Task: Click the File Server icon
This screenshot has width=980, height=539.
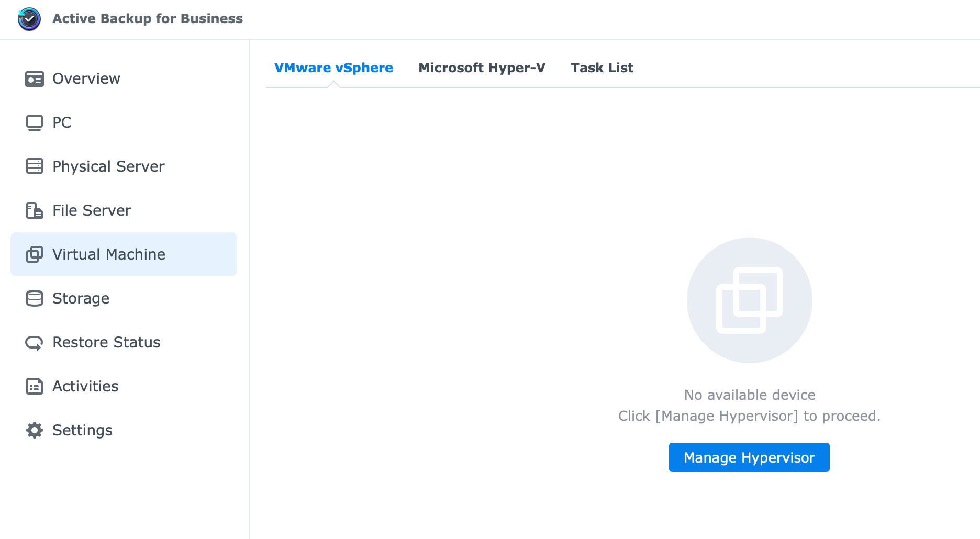Action: [35, 210]
